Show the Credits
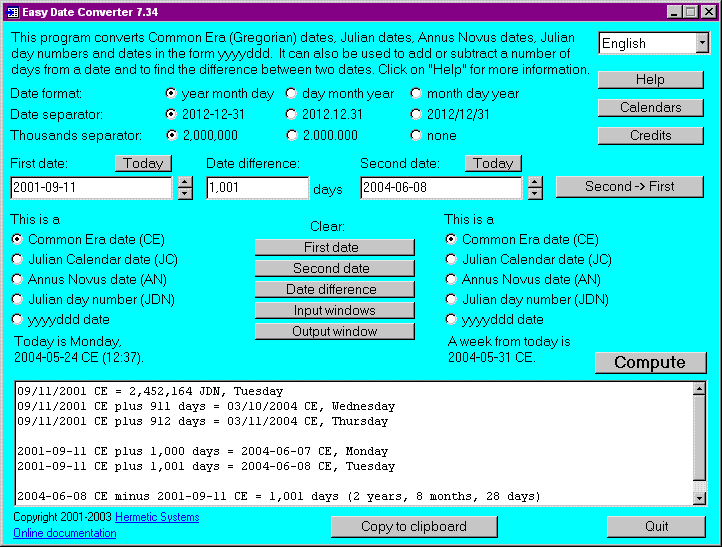 click(650, 135)
